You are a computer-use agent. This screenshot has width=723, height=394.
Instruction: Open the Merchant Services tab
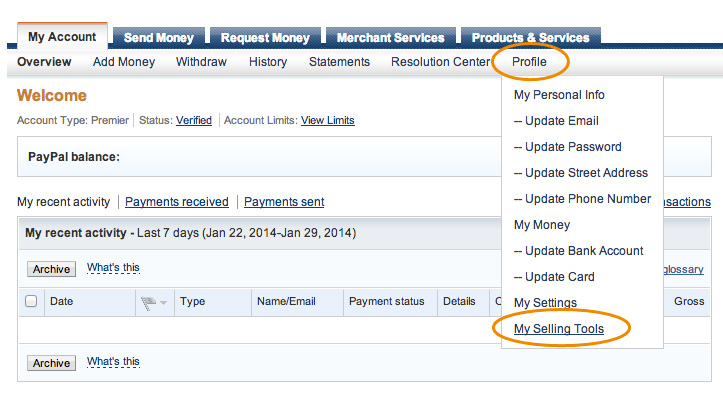click(391, 37)
